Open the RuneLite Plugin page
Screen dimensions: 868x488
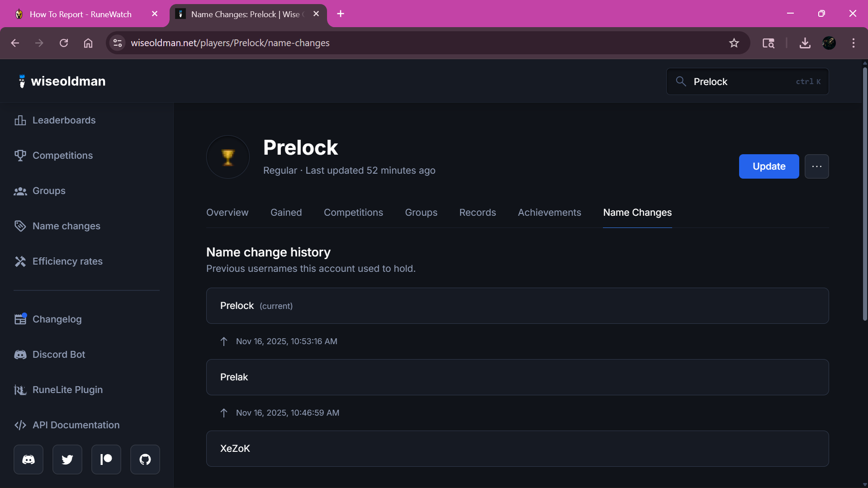pos(67,389)
